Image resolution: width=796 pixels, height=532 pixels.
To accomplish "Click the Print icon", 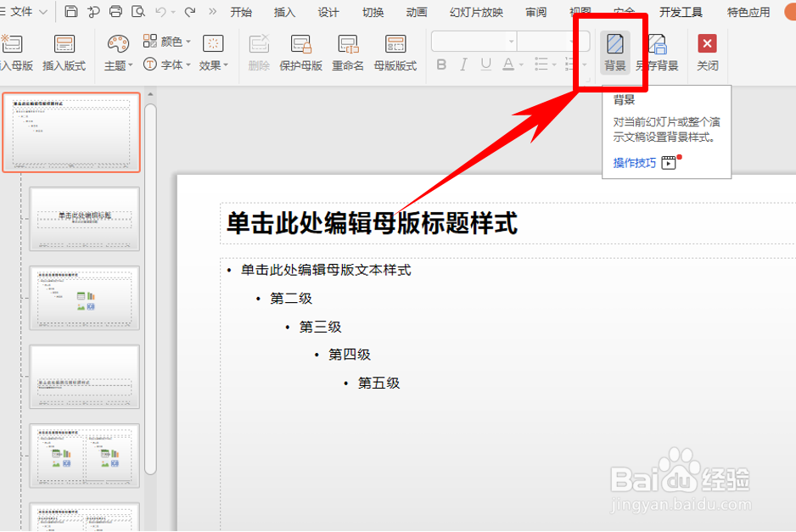I will click(115, 11).
